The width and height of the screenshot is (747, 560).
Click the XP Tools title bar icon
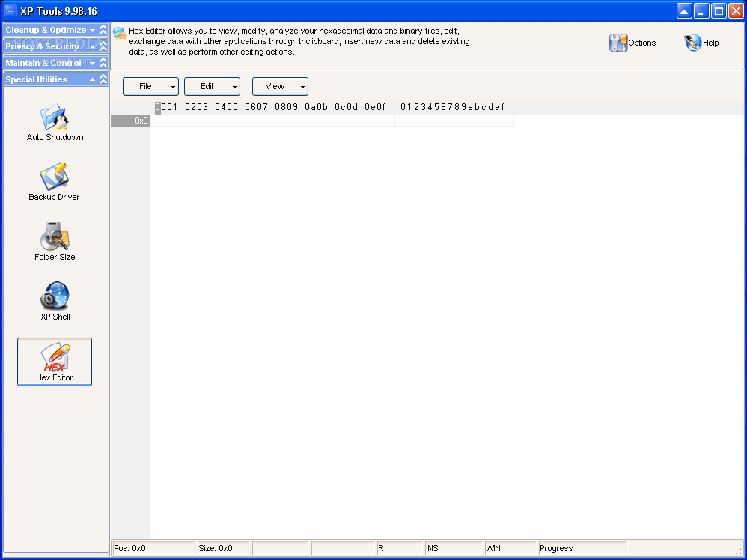click(10, 10)
